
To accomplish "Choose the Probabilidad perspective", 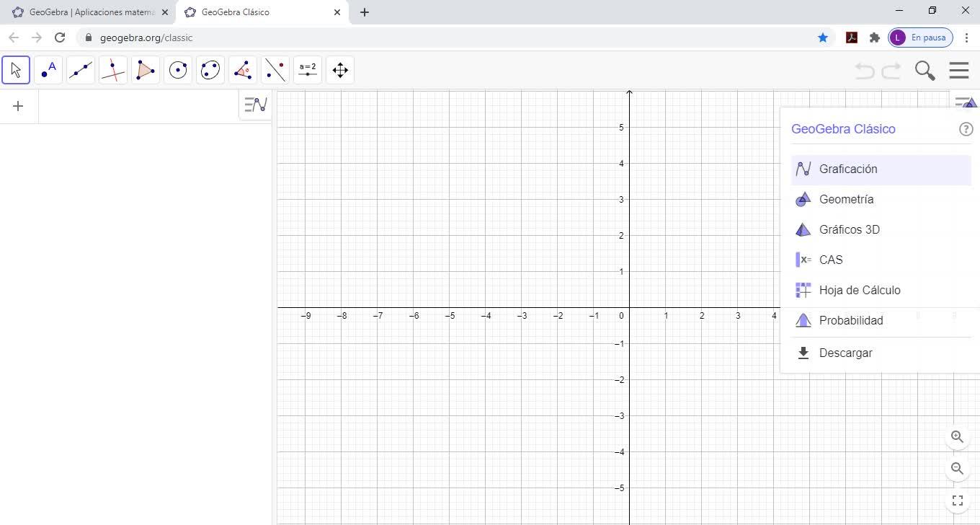I will [x=881, y=321].
